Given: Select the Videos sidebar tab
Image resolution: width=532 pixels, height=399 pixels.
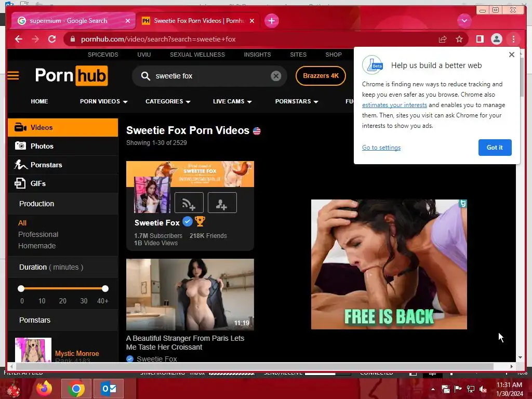Looking at the screenshot, I should [x=63, y=128].
